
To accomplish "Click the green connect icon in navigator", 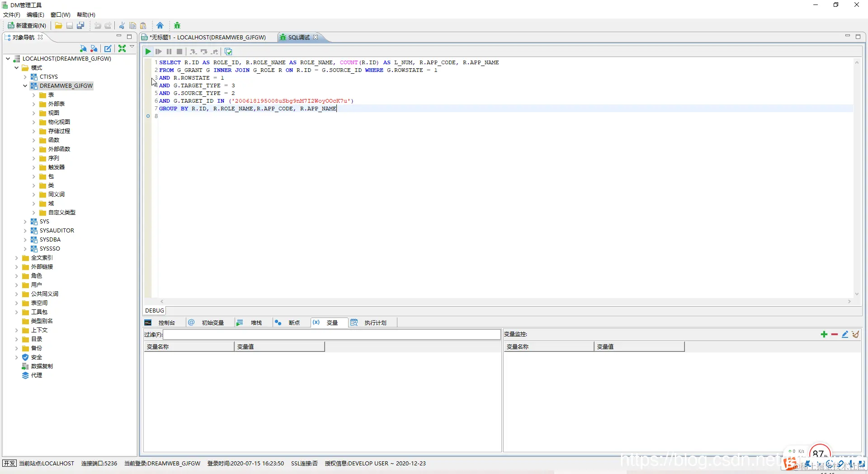I will (x=83, y=48).
